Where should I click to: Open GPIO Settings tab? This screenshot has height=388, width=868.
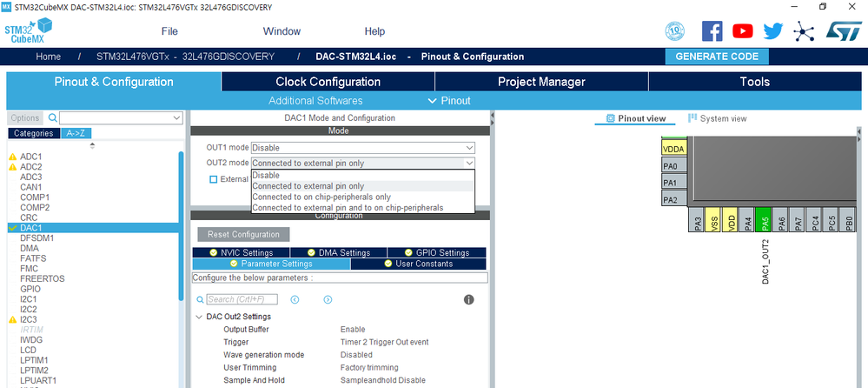click(437, 253)
